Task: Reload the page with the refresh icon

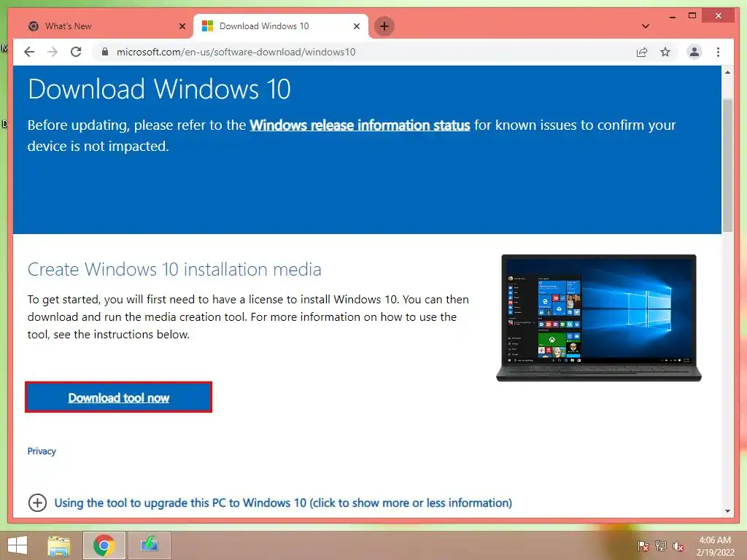Action: tap(76, 52)
